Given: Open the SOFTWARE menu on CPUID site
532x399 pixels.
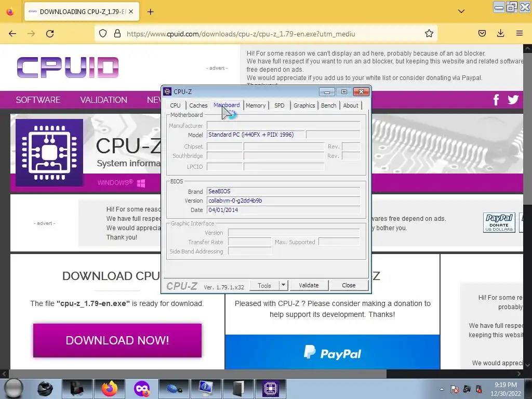Looking at the screenshot, I should click(x=38, y=100).
